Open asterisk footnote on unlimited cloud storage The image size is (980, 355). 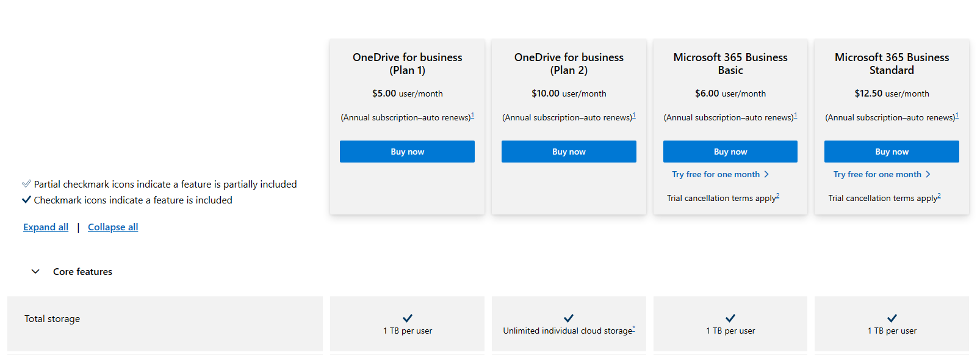coord(634,329)
